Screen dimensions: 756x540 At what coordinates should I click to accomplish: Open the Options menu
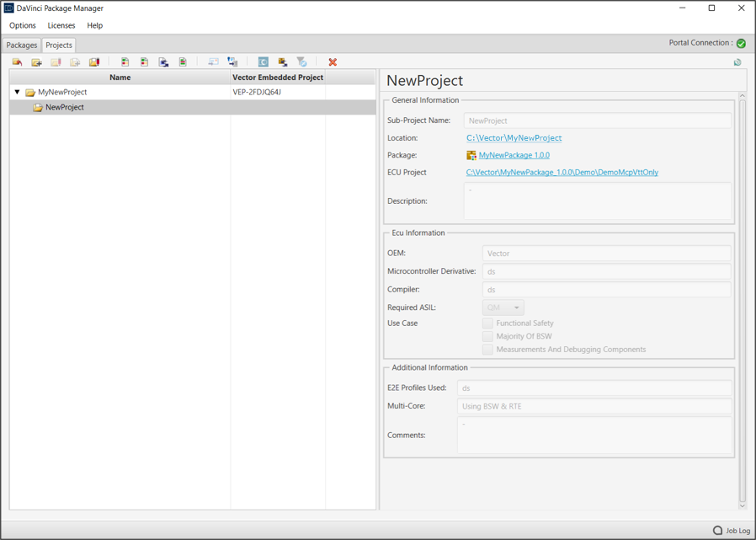pyautogui.click(x=23, y=25)
